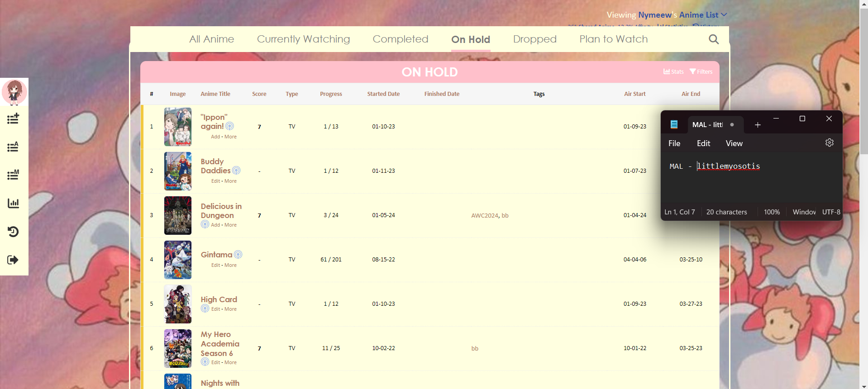Open the Notepad Edit menu
This screenshot has height=389, width=868.
(703, 143)
